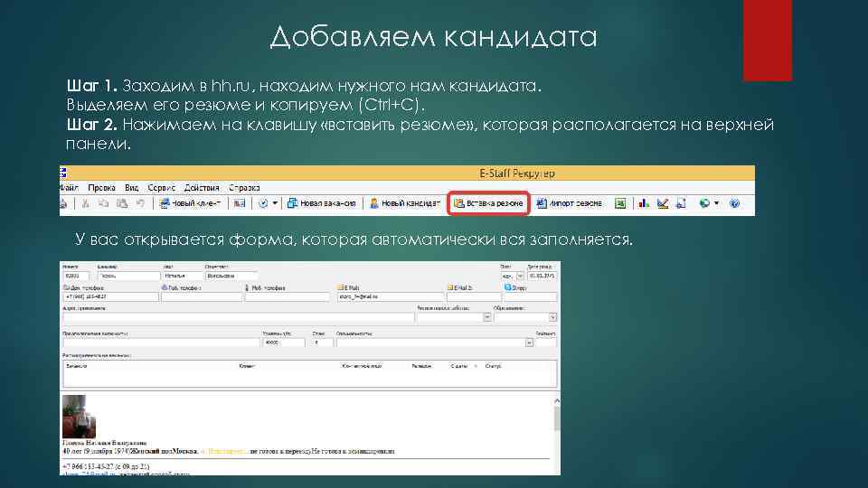Click the resume pane vertical scrollbar thumb

tap(556, 418)
